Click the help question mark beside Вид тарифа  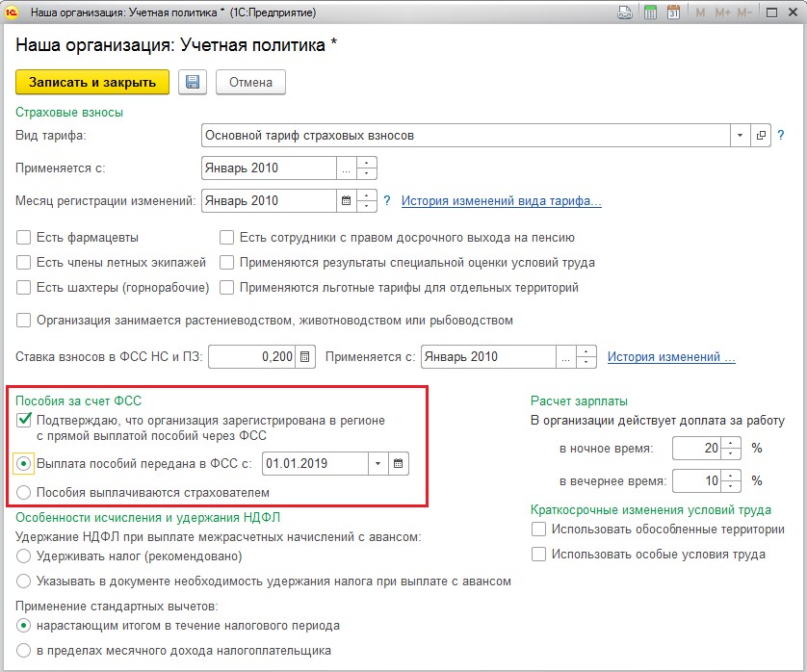tap(780, 136)
